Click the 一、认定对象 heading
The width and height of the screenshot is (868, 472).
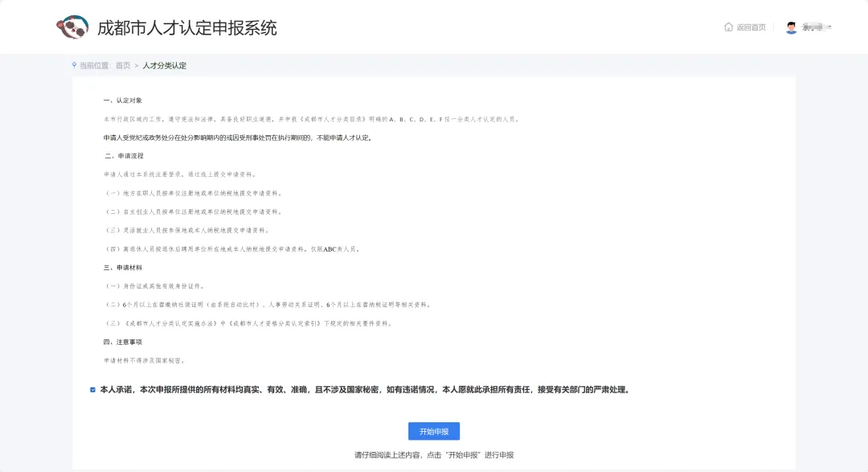pyautogui.click(x=123, y=101)
